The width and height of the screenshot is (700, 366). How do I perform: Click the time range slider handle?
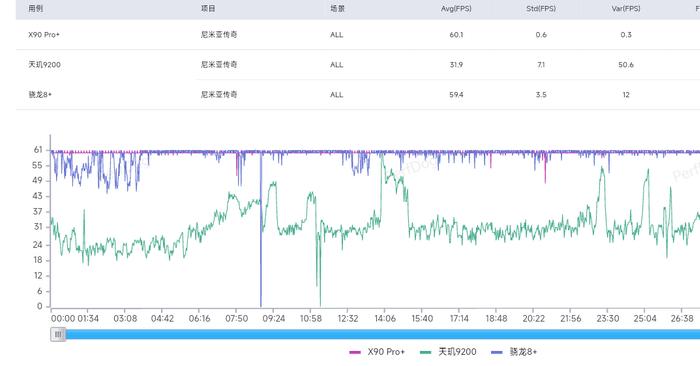[x=58, y=334]
